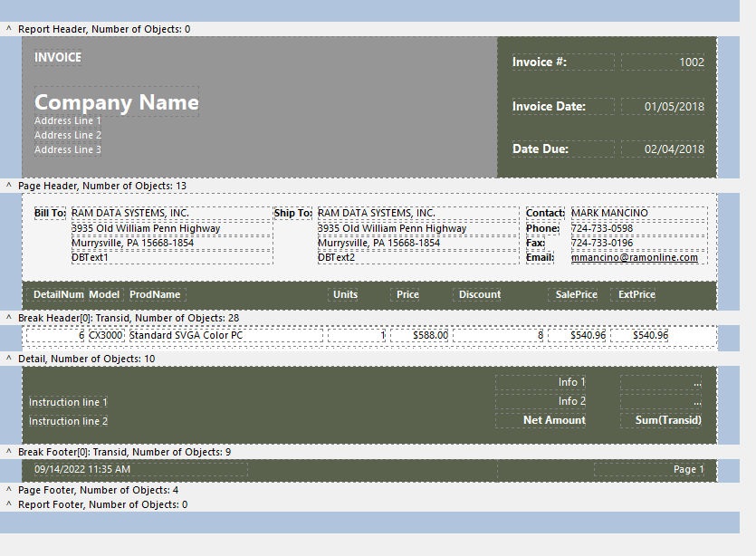Select the Bill To: label

point(50,213)
